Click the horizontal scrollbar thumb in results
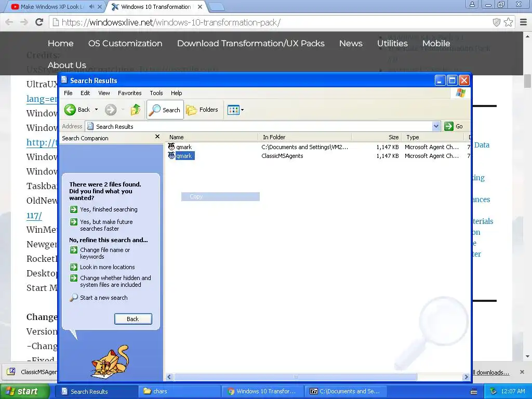The height and width of the screenshot is (399, 532). [x=295, y=377]
